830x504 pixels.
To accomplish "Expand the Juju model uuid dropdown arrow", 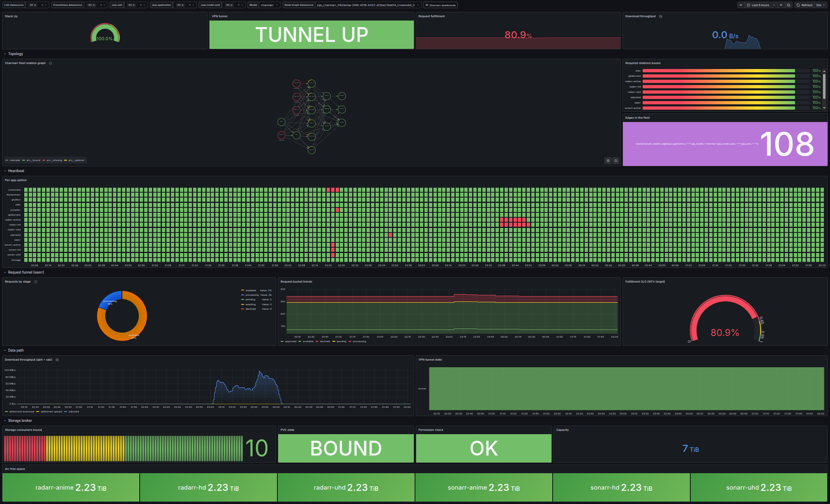I will 242,5.
